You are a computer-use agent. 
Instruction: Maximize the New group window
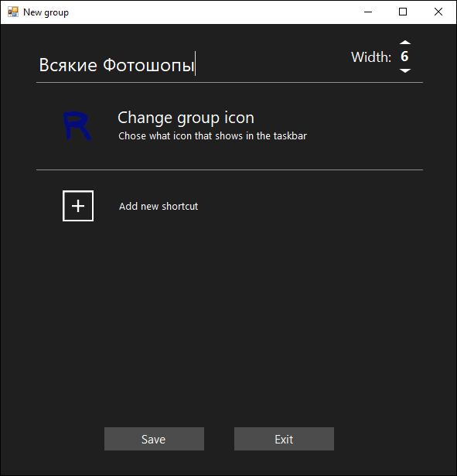tap(403, 12)
